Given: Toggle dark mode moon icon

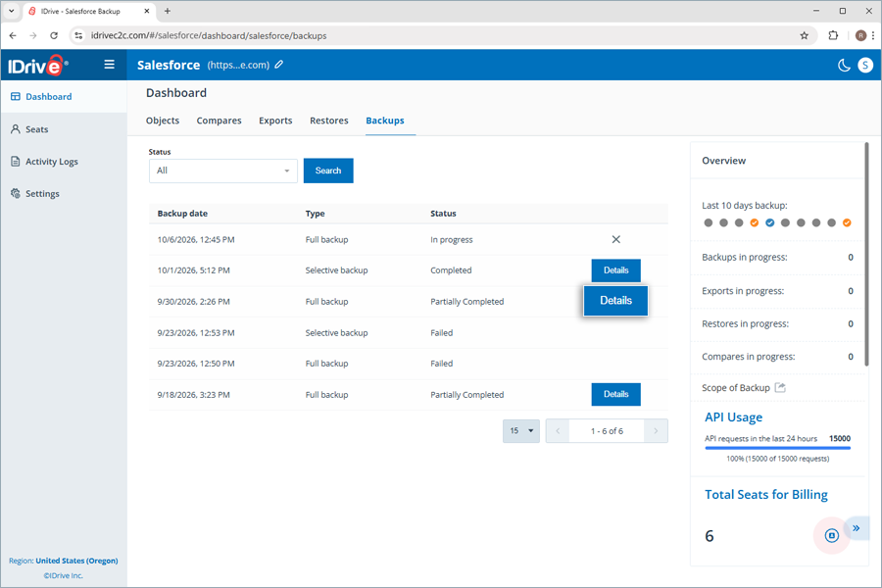Looking at the screenshot, I should 844,66.
